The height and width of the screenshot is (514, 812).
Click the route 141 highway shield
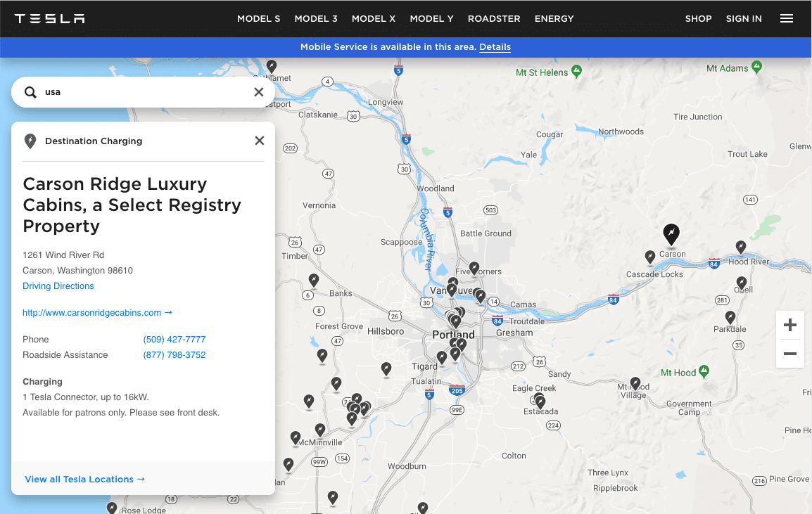pyautogui.click(x=750, y=200)
